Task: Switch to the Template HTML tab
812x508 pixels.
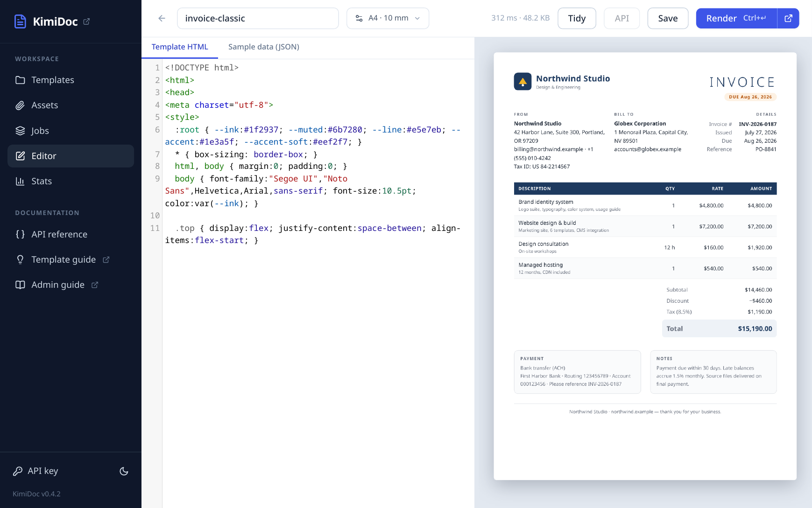Action: [x=180, y=47]
